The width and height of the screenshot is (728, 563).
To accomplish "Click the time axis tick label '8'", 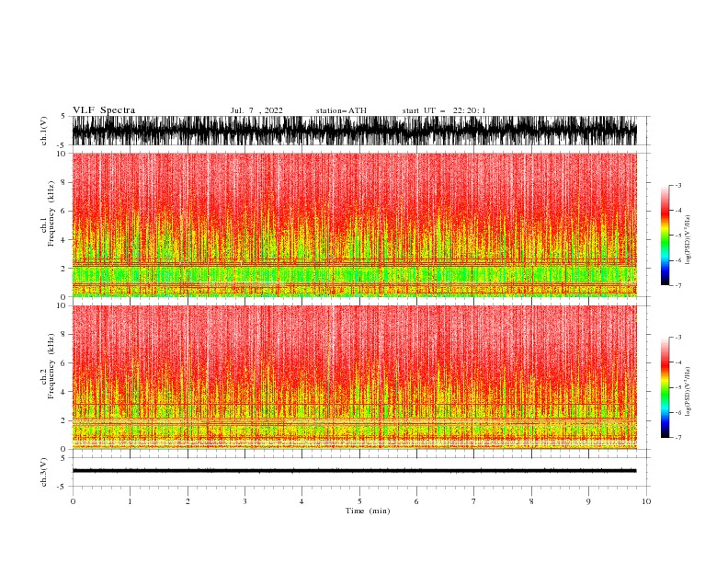I will [x=531, y=501].
